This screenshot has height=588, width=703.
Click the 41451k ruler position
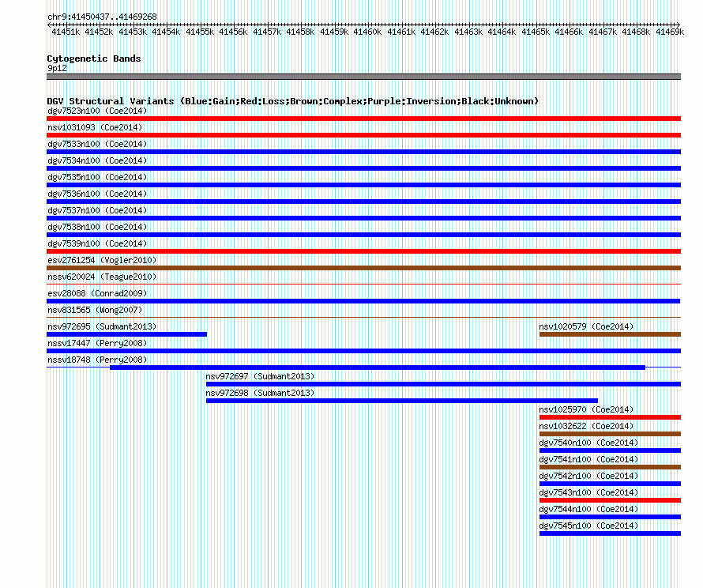coord(66,32)
